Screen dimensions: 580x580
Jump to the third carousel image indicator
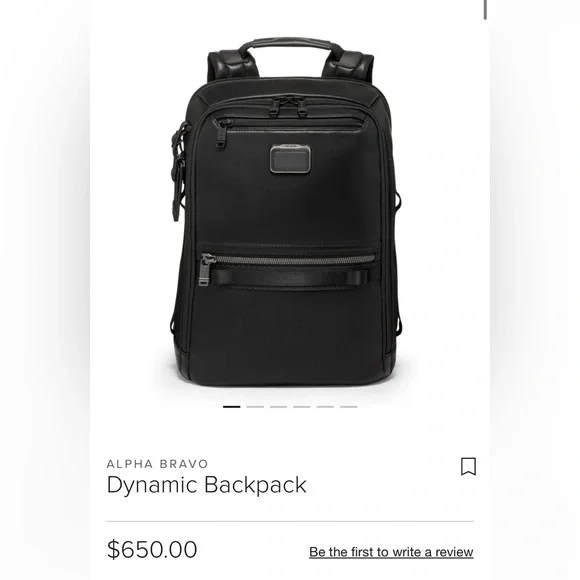pos(278,407)
